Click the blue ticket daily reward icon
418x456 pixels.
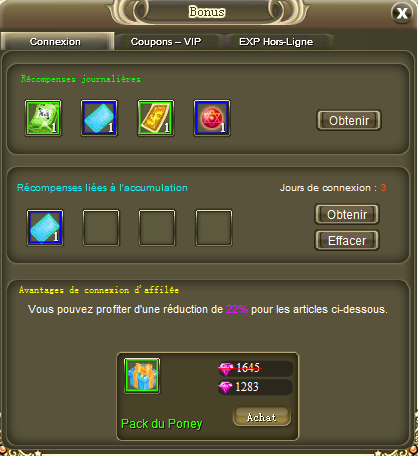pyautogui.click(x=99, y=118)
